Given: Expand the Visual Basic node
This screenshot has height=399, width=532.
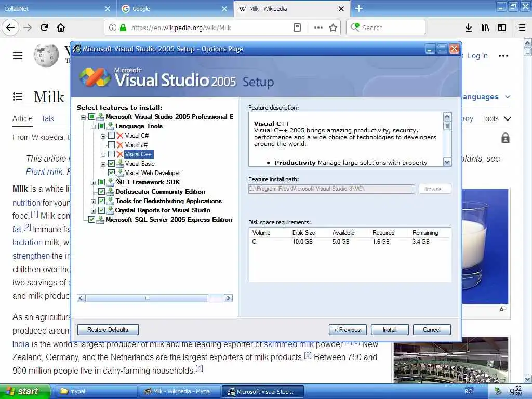Looking at the screenshot, I should click(x=103, y=164).
